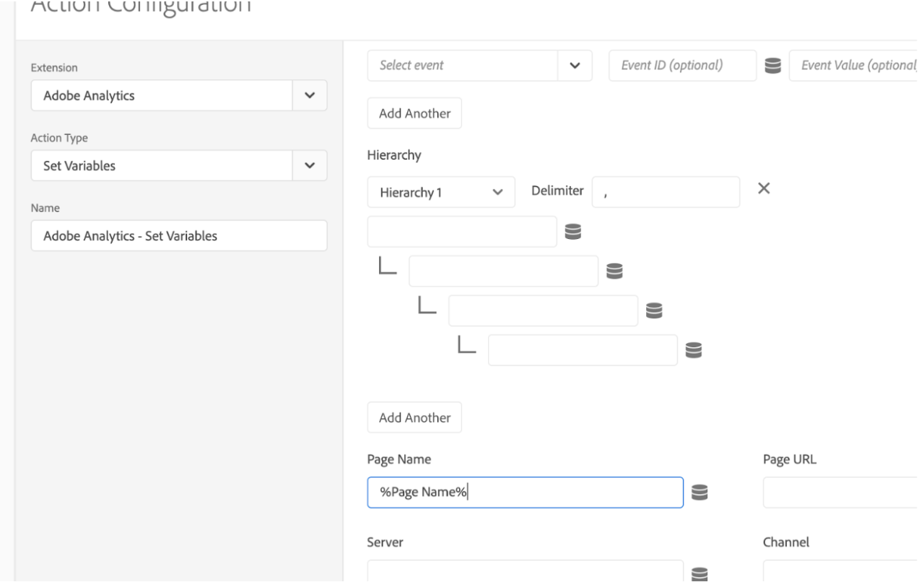Open data element picker for second hierarchy level

(x=614, y=272)
